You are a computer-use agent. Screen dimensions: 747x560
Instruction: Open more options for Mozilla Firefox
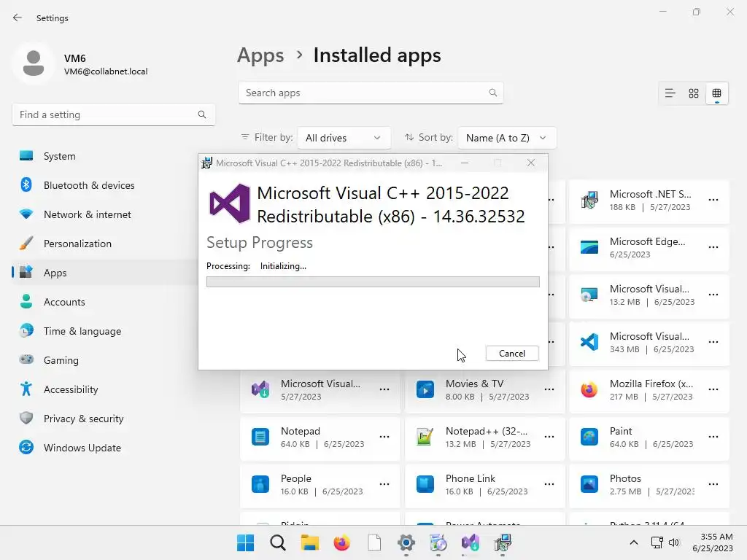point(713,389)
